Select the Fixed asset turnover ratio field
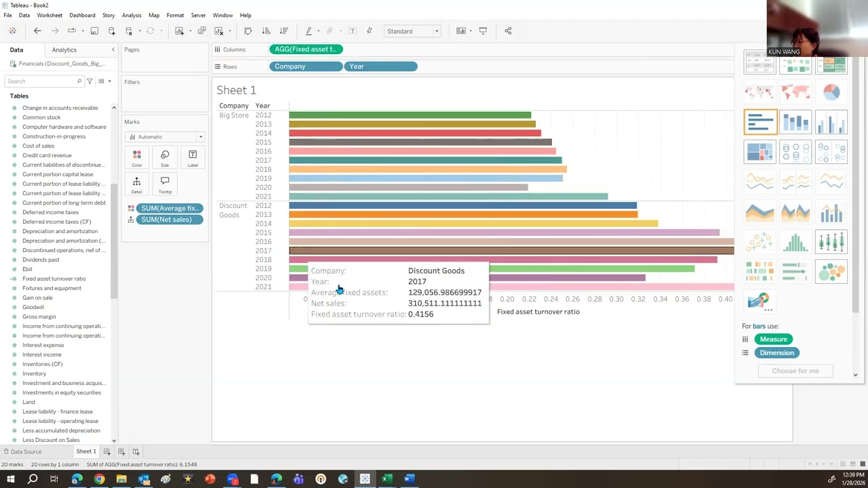 pos(54,279)
